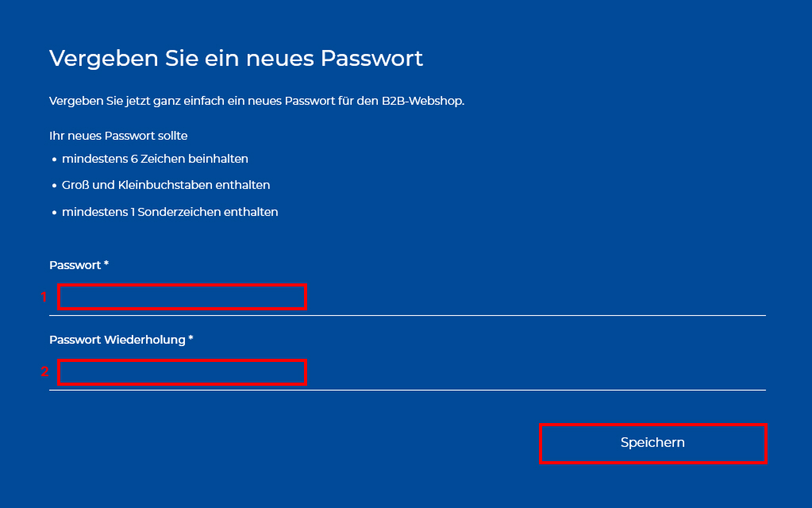Click the B2B-Webshop description sentence

tap(256, 101)
